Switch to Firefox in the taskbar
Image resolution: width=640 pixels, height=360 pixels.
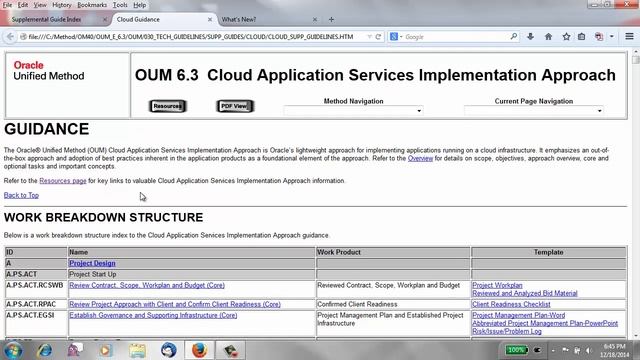coord(199,350)
